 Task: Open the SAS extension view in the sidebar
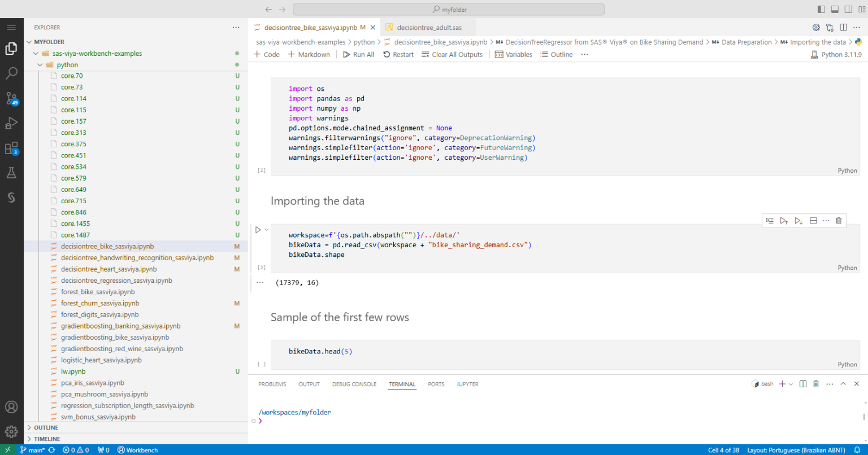(11, 198)
